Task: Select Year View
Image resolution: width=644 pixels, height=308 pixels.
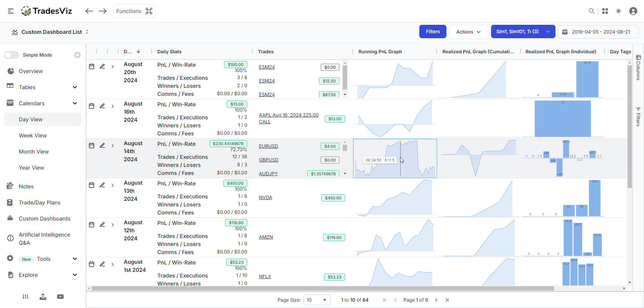Action: 32,168
